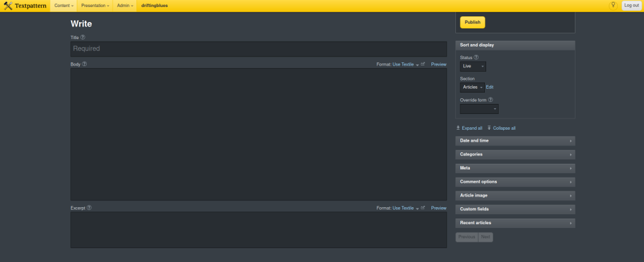Expand the Date and time panel

(515, 140)
